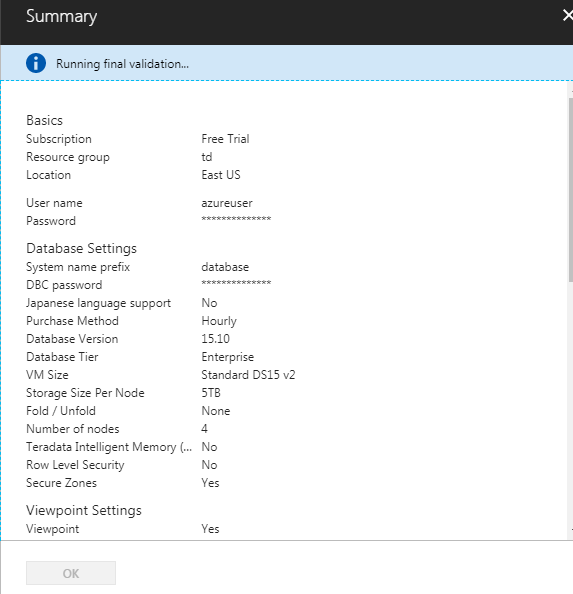Click the 'Hourly' purchase method value

tap(219, 321)
